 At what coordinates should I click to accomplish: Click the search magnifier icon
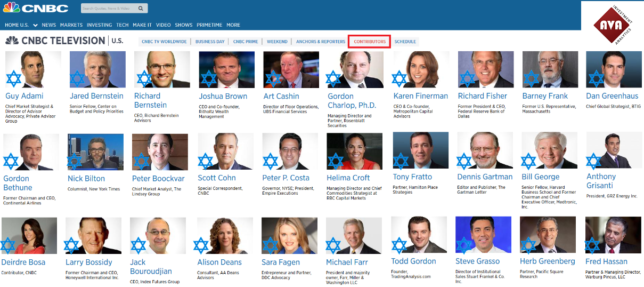click(x=141, y=9)
